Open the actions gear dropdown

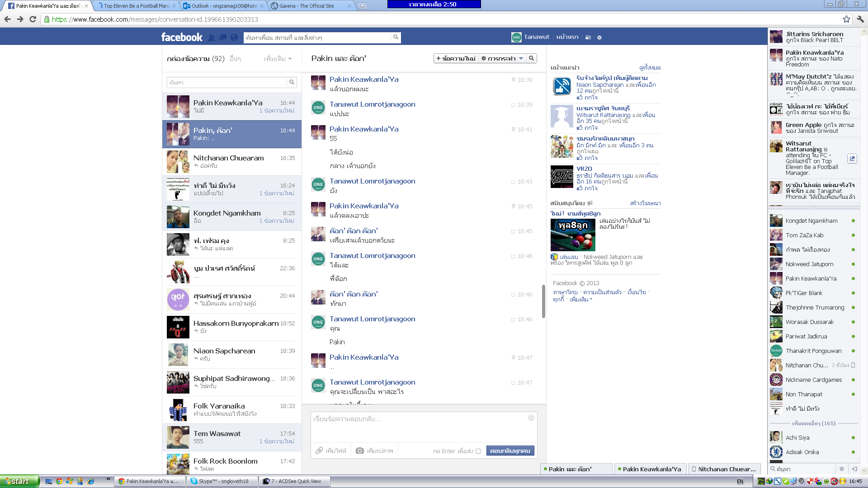[x=502, y=58]
